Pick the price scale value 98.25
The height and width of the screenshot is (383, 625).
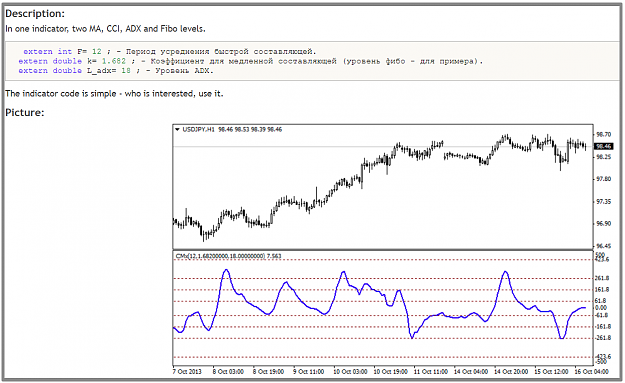point(603,157)
